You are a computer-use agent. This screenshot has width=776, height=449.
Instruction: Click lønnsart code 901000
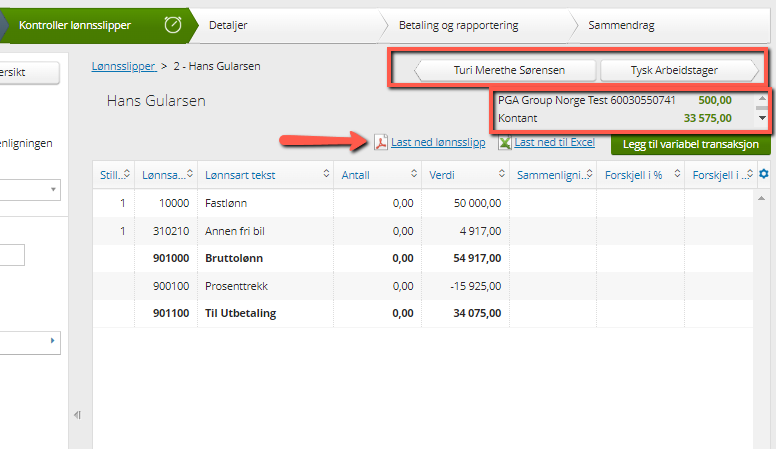coord(171,258)
